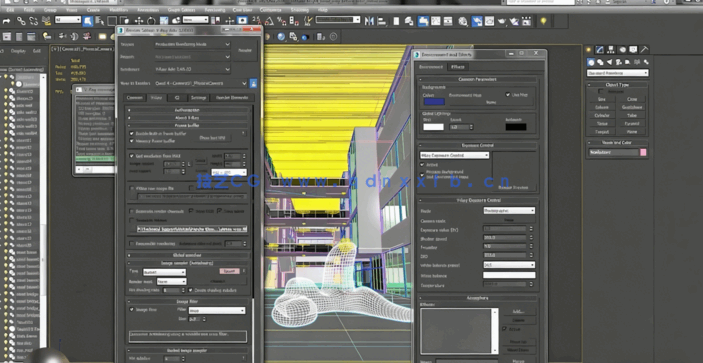Enable Separate render channels checkbox
This screenshot has width=703, height=363.
132,211
